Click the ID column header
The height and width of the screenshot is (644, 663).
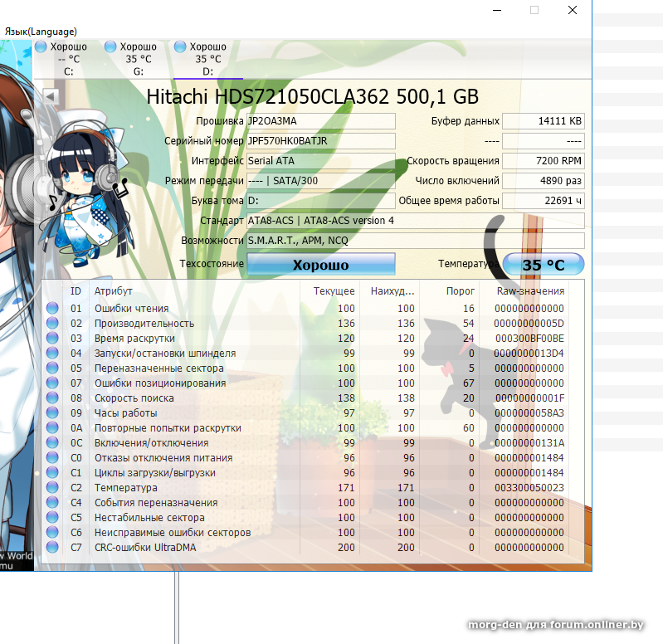[76, 291]
